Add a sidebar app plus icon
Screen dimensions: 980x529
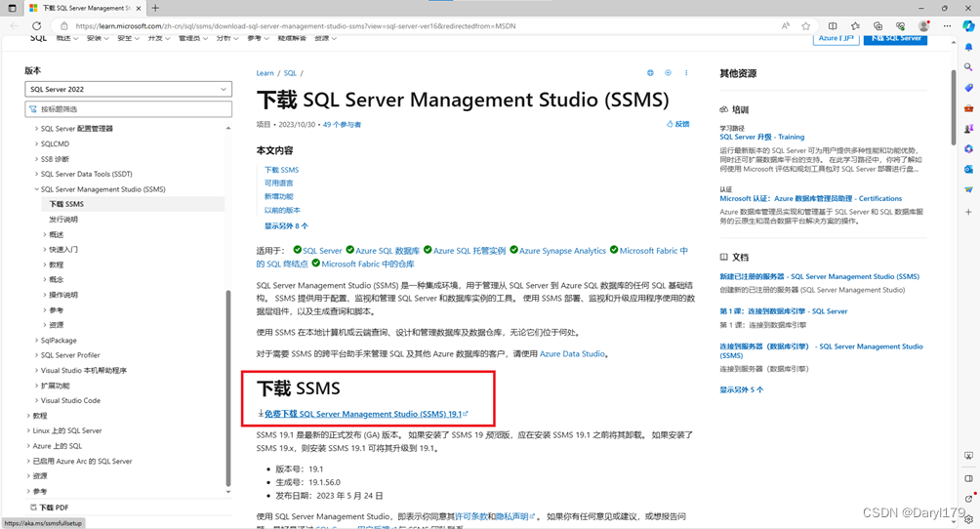[x=968, y=212]
